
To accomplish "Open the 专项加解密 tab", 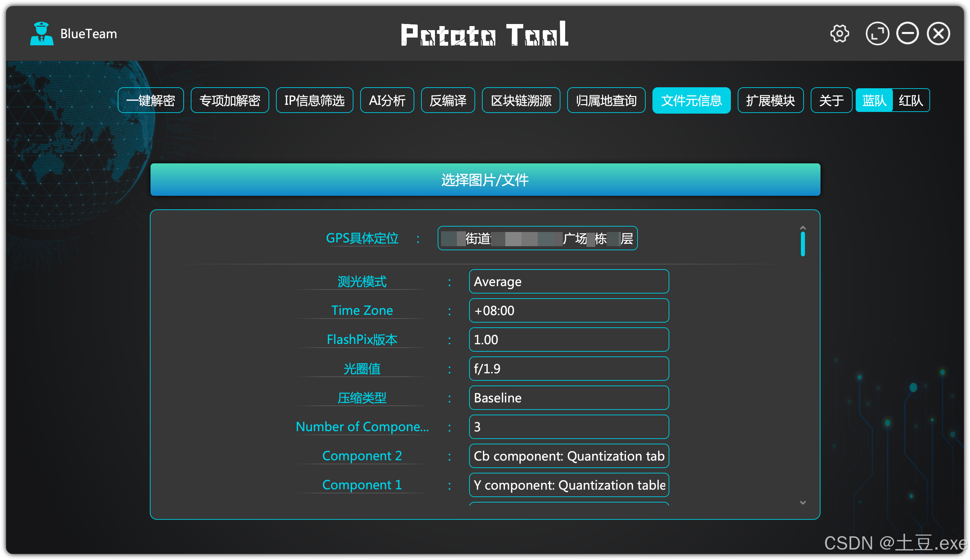I will (230, 100).
